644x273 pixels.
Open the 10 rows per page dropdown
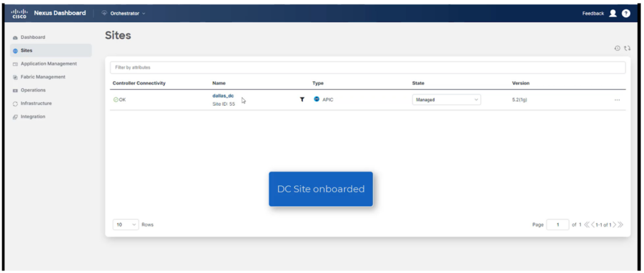tap(126, 225)
